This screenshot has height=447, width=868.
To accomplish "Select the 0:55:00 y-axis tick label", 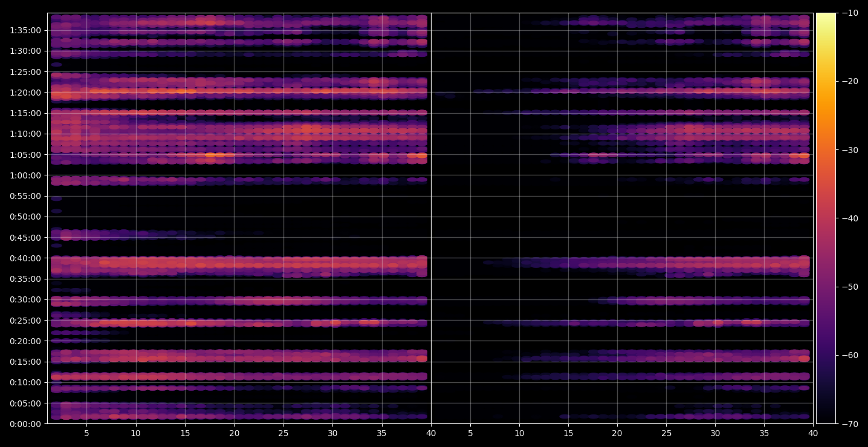I will tap(25, 196).
